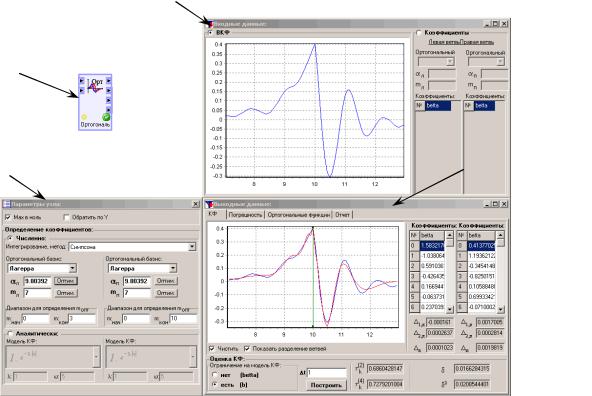
Task: Select left coefficient row 0 value 1.583217
Action: click(x=432, y=246)
